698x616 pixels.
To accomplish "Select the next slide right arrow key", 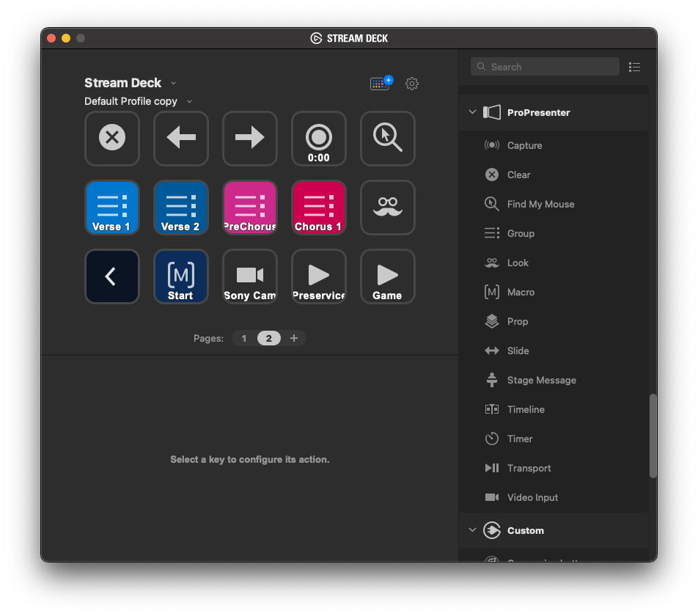I will (250, 139).
